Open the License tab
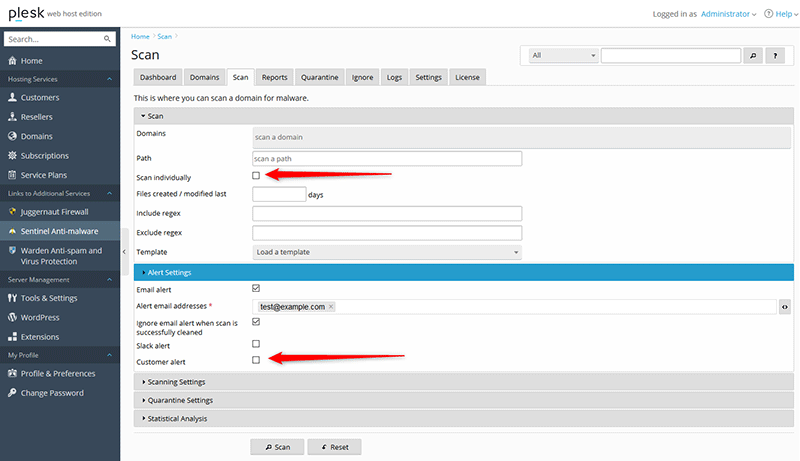This screenshot has height=461, width=800. 467,77
